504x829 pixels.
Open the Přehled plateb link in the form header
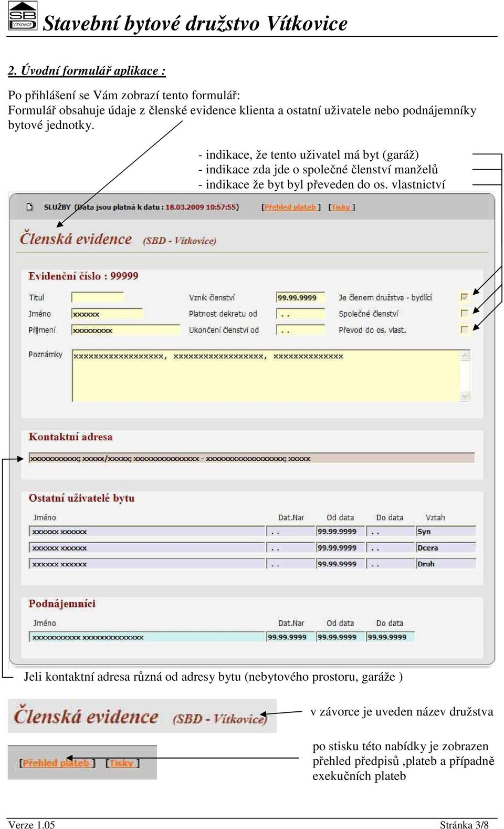(290, 207)
